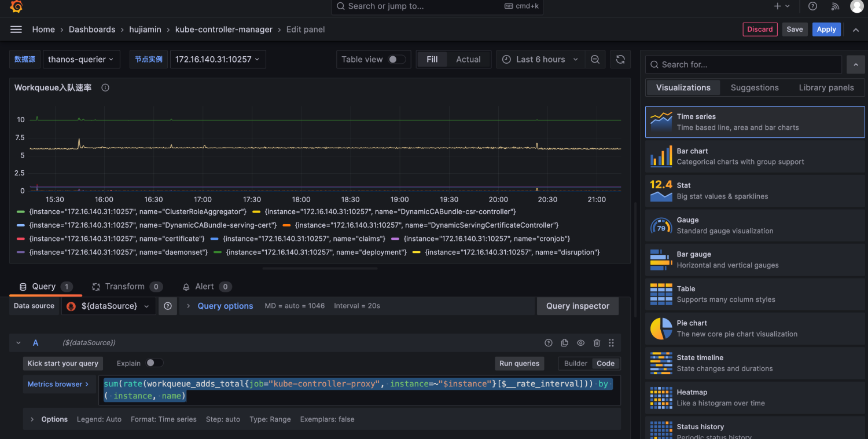
Task: Expand the Query options section
Action: click(x=225, y=306)
